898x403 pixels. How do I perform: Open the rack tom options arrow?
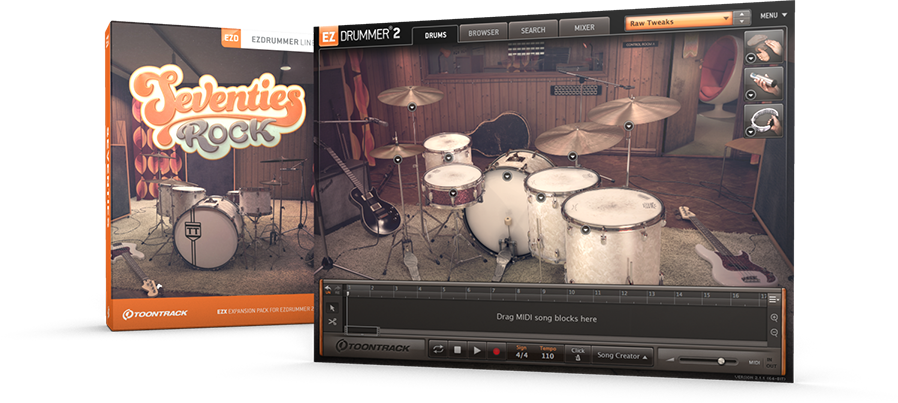click(x=448, y=157)
